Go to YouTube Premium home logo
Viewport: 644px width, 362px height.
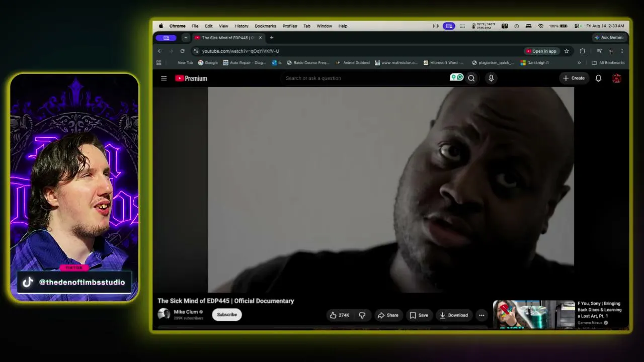191,78
